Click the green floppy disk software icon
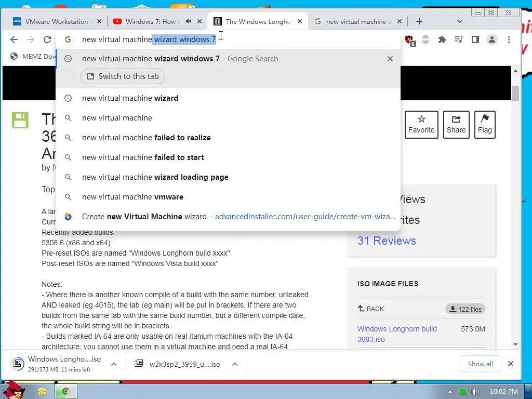 pos(20,120)
